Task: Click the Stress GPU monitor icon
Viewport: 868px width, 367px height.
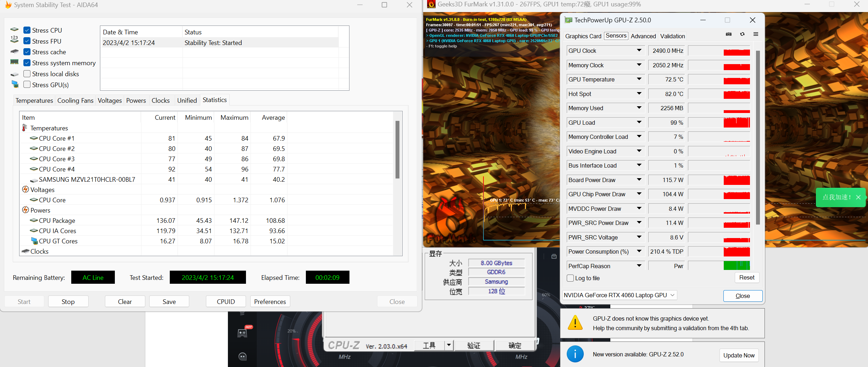Action: click(15, 84)
